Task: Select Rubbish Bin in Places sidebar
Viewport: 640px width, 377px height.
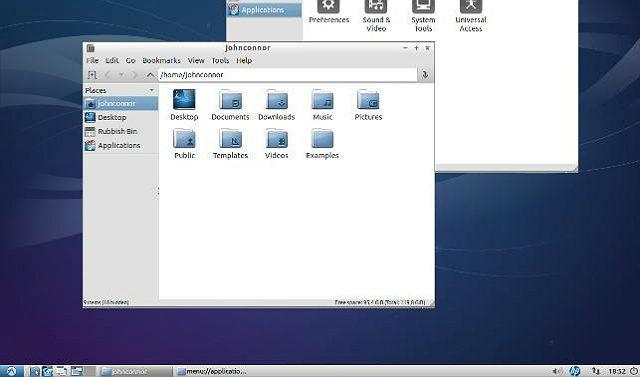Action: tap(121, 131)
